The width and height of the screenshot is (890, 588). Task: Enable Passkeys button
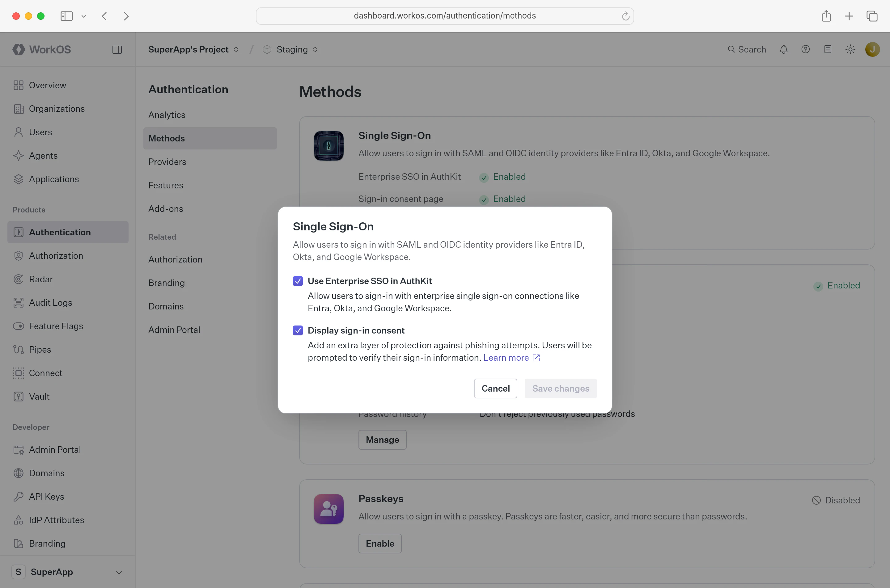(x=380, y=544)
